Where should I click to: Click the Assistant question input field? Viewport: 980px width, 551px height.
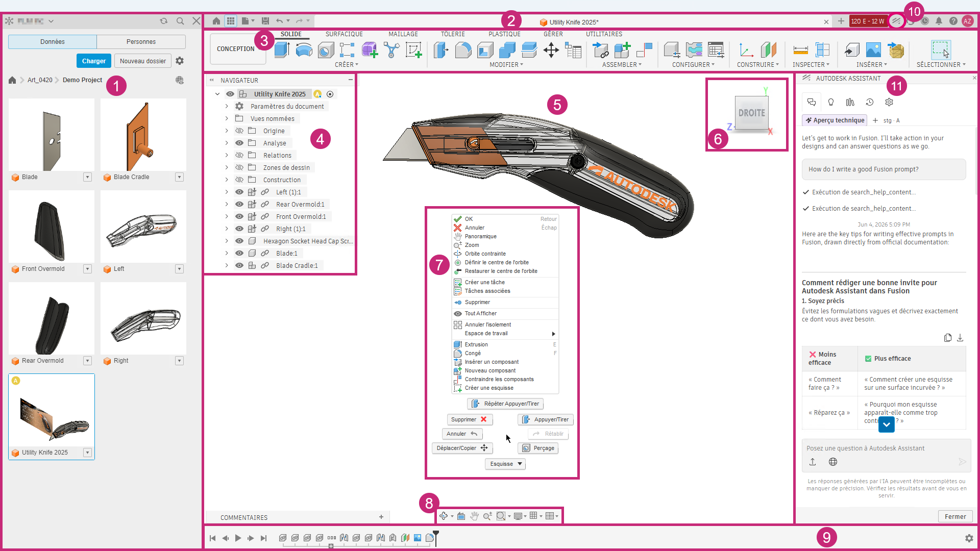click(886, 448)
